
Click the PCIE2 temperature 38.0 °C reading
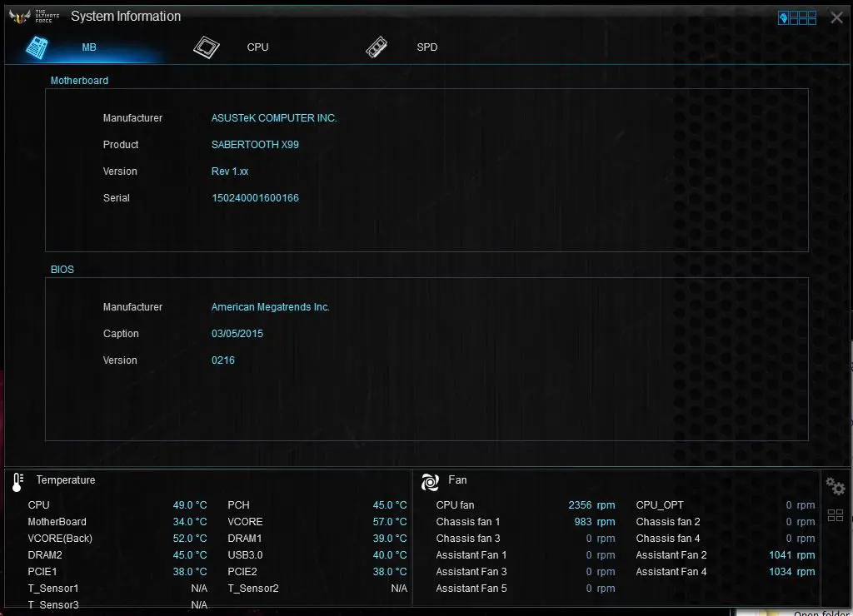click(390, 572)
